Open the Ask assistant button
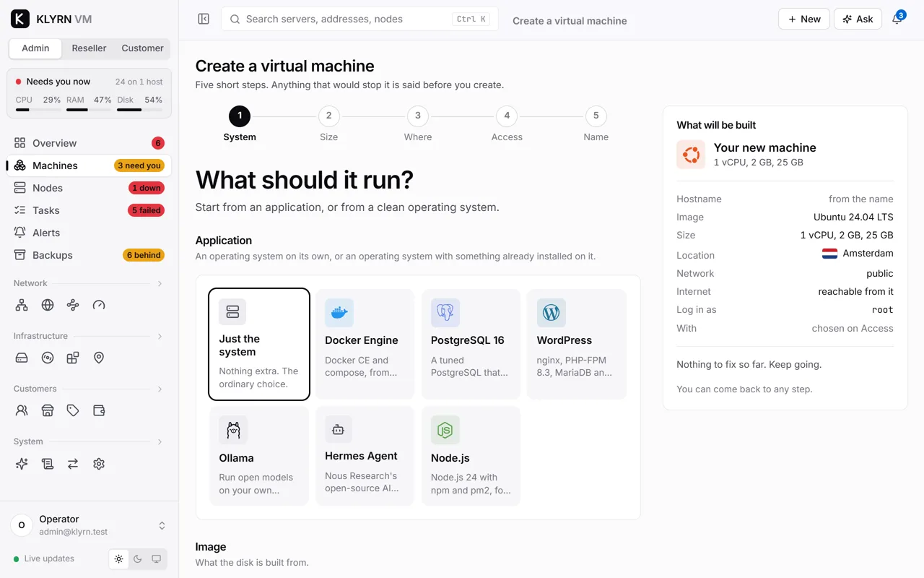 (x=858, y=19)
